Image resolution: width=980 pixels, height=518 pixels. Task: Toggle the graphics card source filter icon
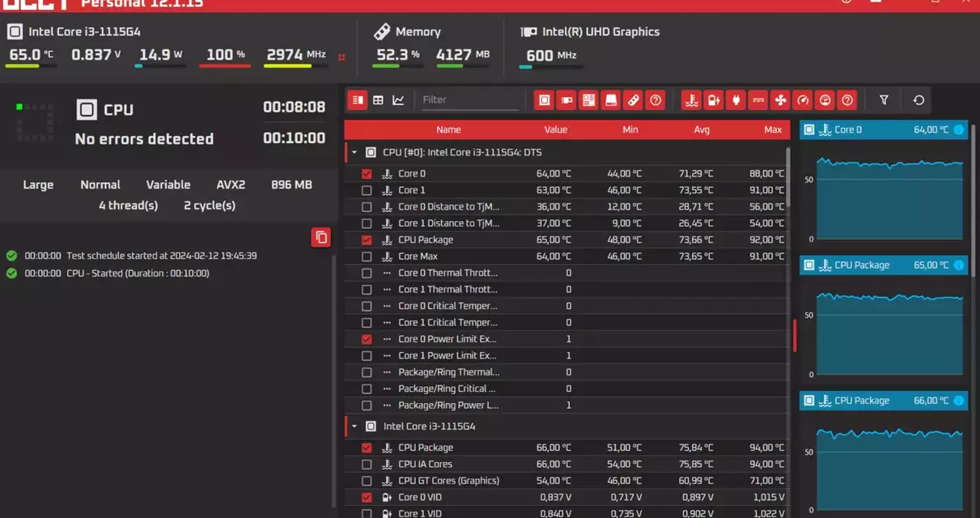566,100
